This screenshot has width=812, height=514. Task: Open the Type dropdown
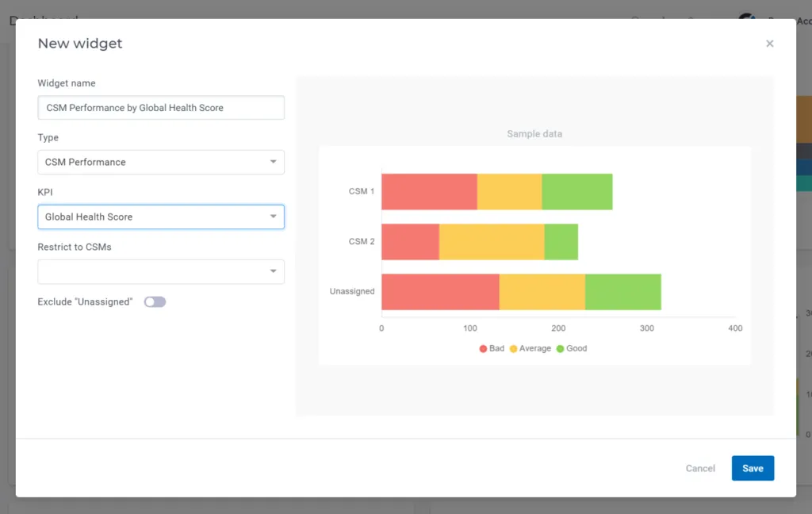point(161,162)
